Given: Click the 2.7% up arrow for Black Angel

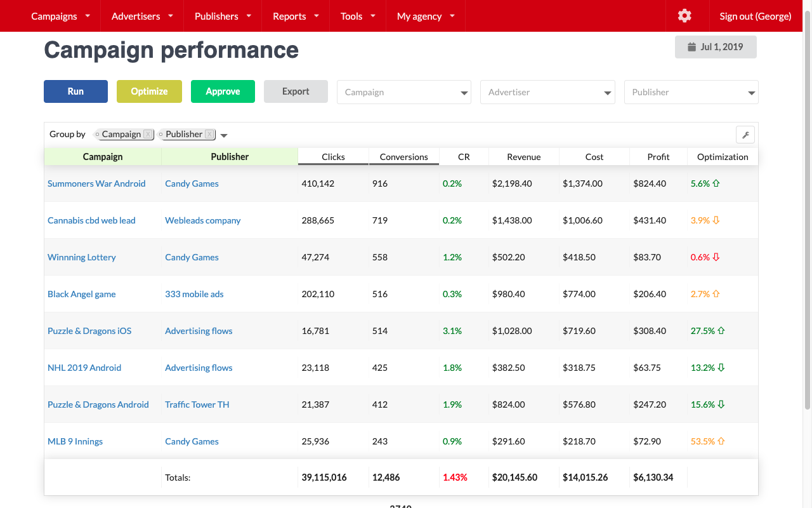Looking at the screenshot, I should 716,294.
